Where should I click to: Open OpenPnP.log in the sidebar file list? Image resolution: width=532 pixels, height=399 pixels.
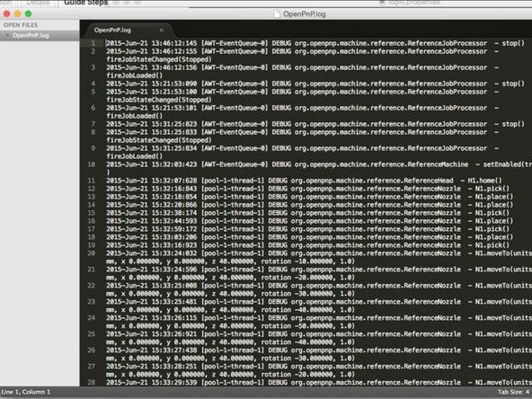click(31, 35)
